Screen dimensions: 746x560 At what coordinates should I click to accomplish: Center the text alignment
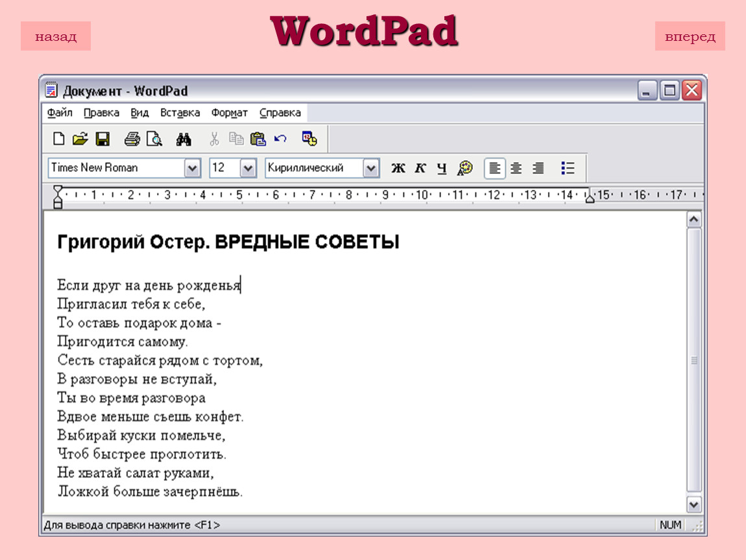(x=516, y=168)
